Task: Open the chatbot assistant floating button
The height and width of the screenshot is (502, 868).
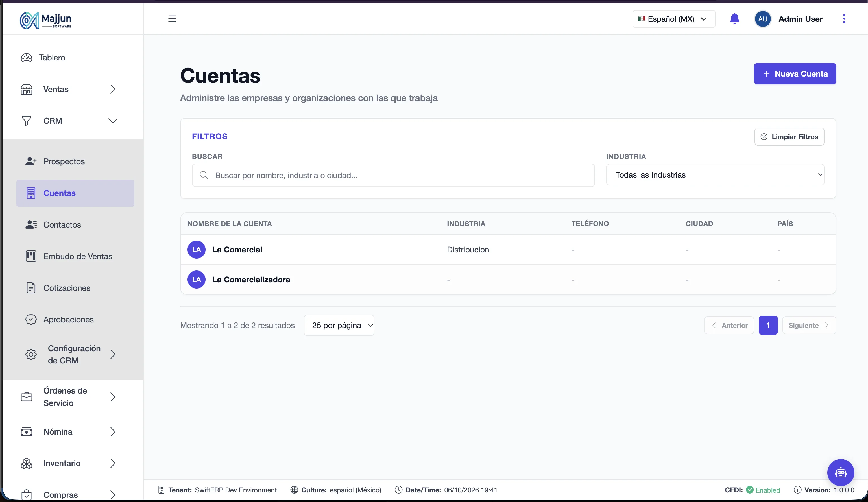Action: tap(840, 472)
